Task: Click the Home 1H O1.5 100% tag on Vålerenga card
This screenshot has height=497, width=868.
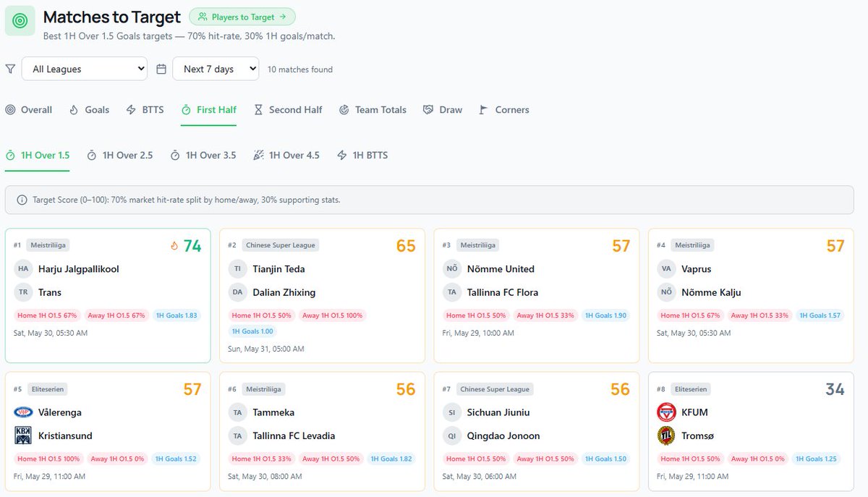Action: point(48,459)
